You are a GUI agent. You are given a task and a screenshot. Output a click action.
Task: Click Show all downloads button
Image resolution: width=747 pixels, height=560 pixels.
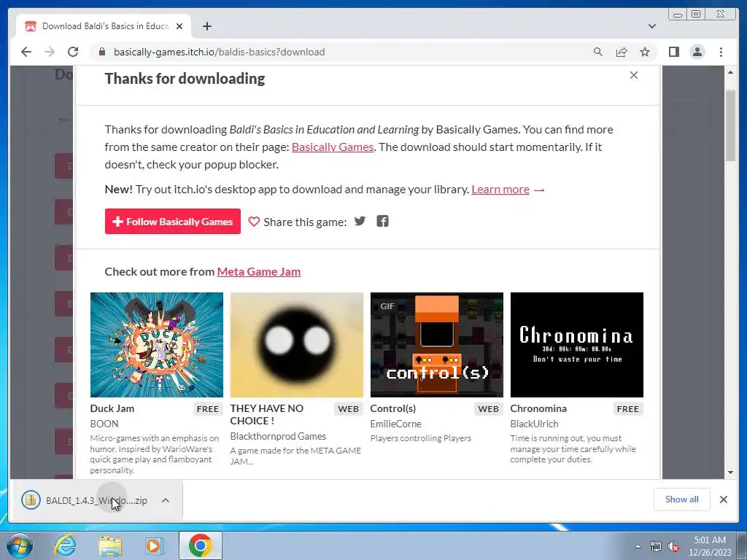[682, 499]
